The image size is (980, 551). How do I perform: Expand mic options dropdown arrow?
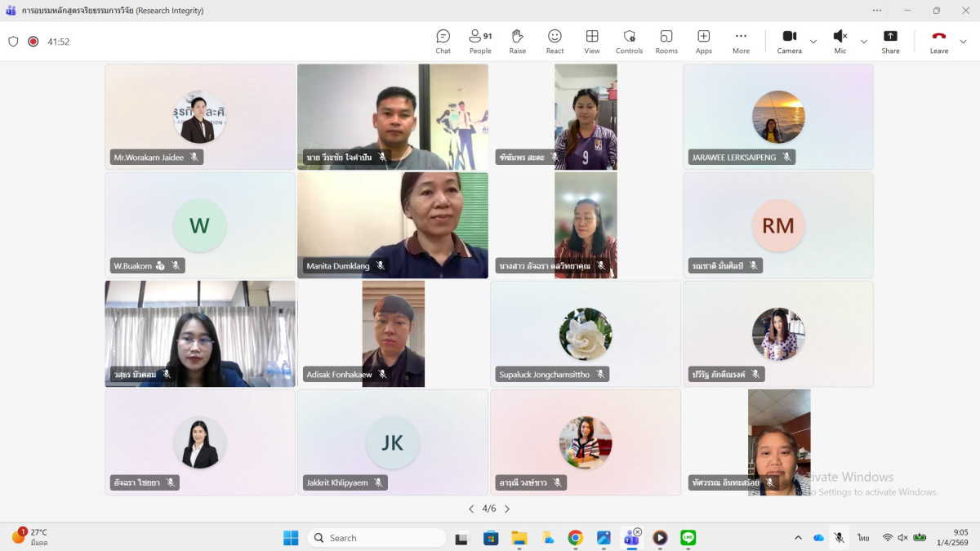pos(864,42)
